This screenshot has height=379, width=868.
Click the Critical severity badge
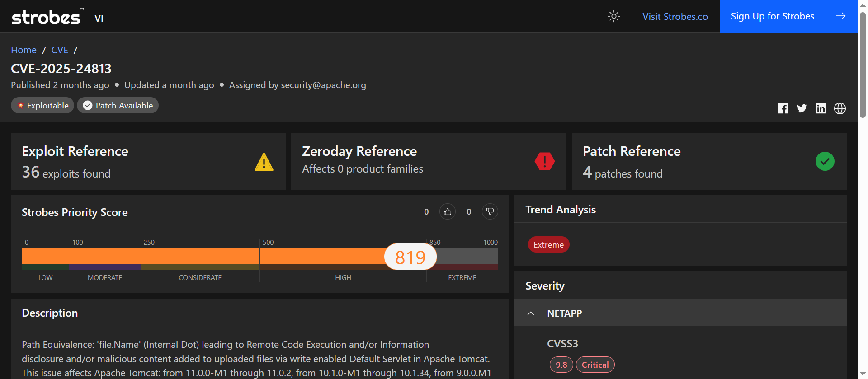tap(595, 365)
